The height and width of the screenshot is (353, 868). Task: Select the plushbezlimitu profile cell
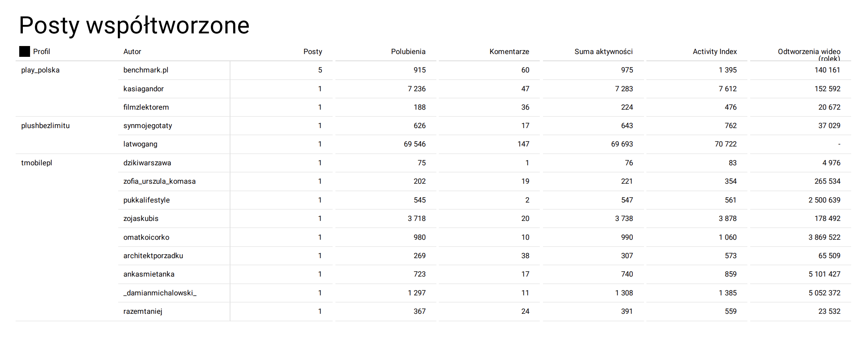point(45,126)
